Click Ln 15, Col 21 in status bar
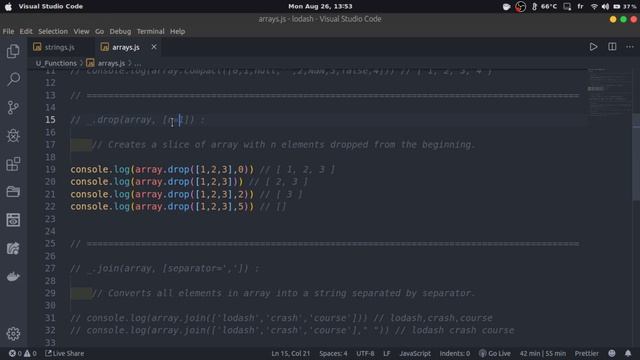The width and height of the screenshot is (640, 360). pyautogui.click(x=291, y=353)
